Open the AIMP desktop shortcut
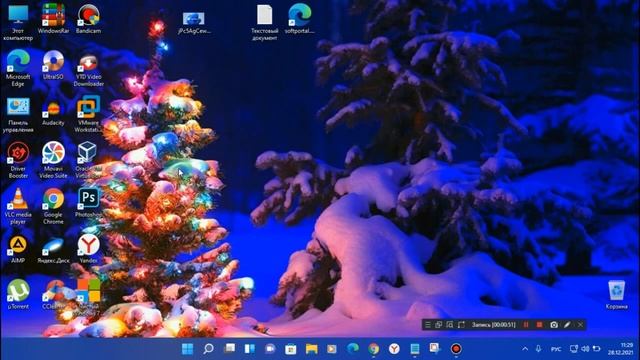 18,249
